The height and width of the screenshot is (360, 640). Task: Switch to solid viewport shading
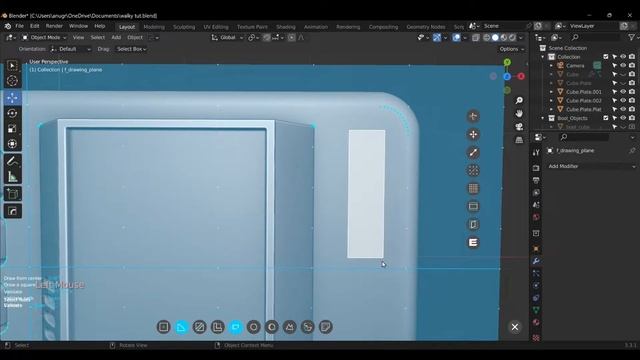[495, 38]
